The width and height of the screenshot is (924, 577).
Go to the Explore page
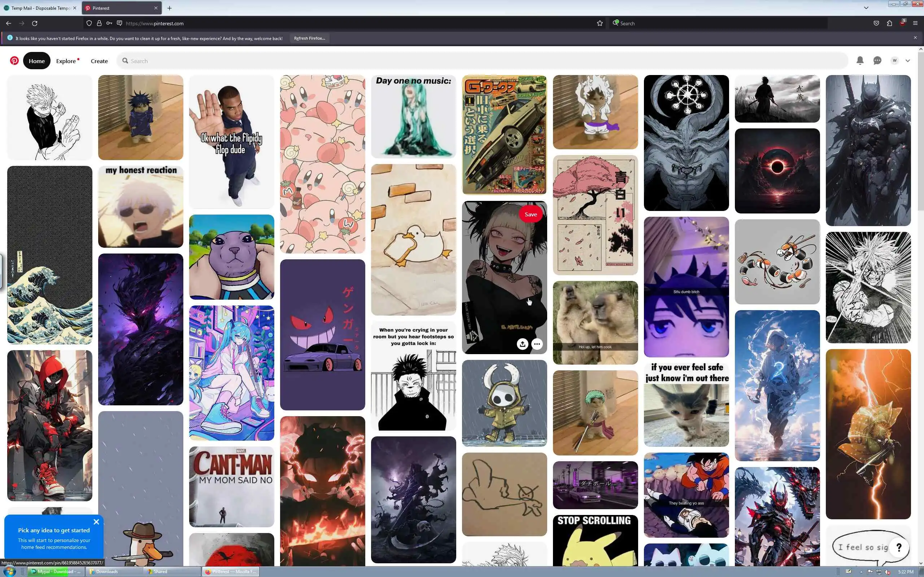[66, 61]
